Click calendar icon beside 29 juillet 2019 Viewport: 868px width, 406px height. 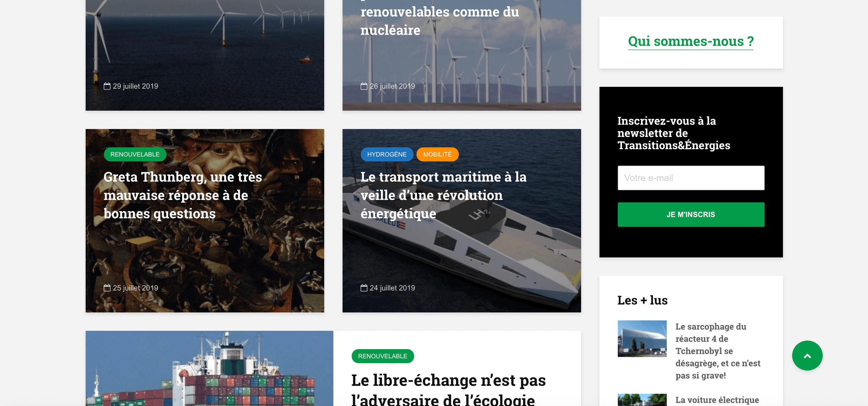(x=107, y=86)
